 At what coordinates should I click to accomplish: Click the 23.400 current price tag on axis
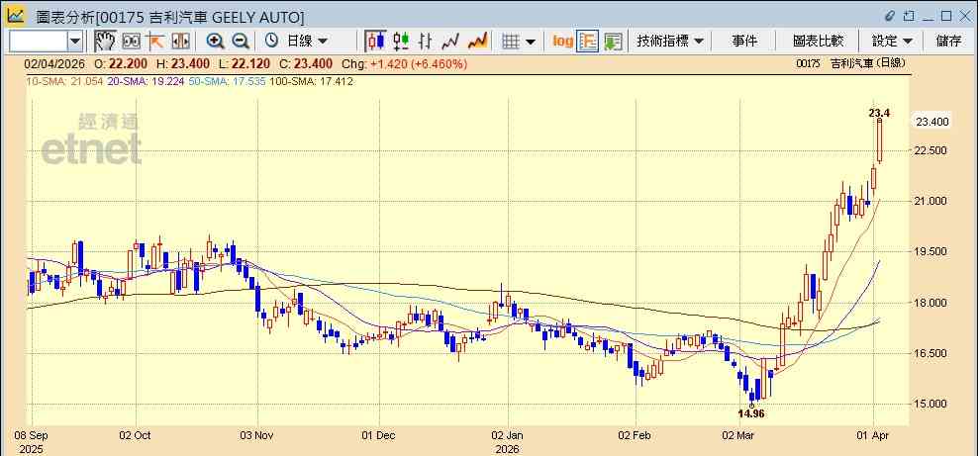click(932, 122)
